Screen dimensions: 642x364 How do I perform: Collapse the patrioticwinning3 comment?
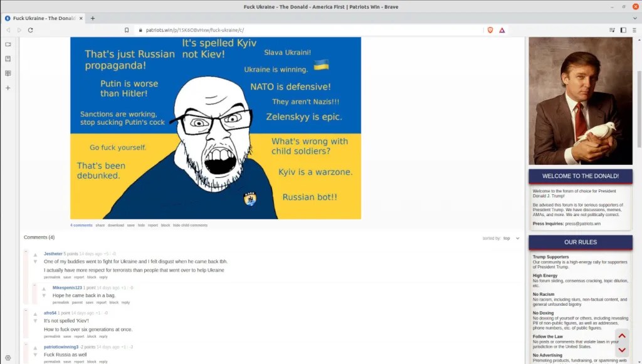click(26, 345)
